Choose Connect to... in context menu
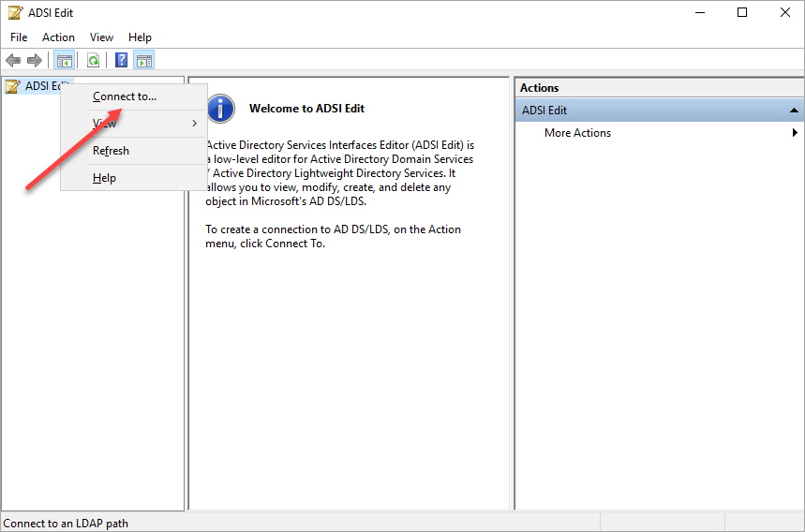The height and width of the screenshot is (532, 805). (134, 96)
